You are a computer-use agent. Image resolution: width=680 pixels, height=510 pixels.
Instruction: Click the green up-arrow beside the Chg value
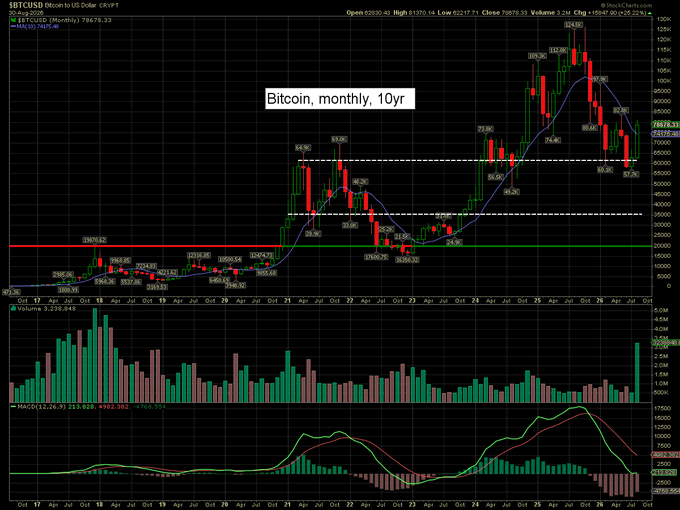tap(650, 13)
